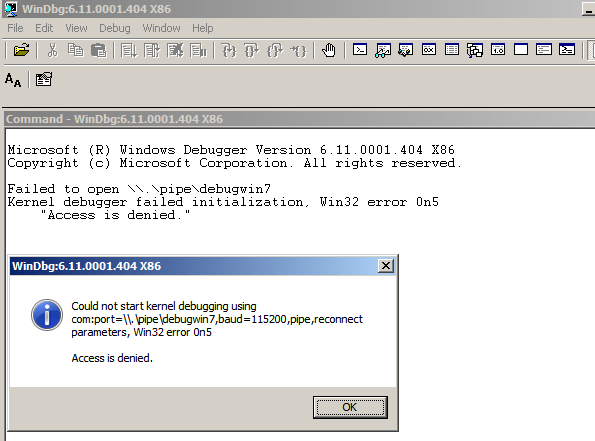Click the Step Out braces icon
This screenshot has height=441, width=595.
tap(275, 50)
